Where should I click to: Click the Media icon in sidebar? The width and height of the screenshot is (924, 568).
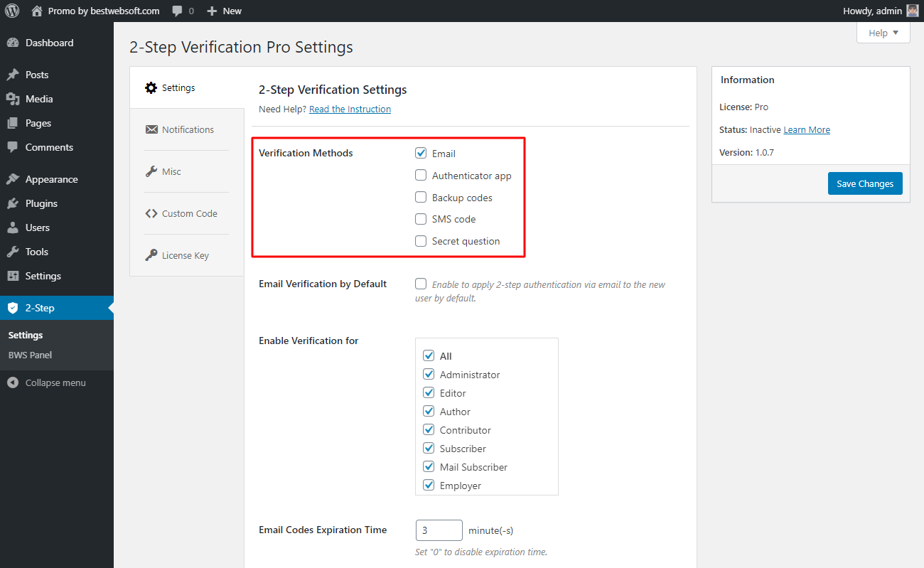[13, 99]
